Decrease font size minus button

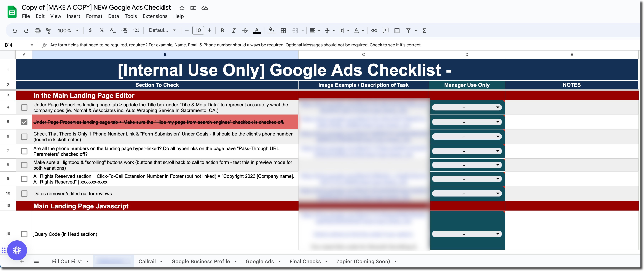pyautogui.click(x=186, y=30)
